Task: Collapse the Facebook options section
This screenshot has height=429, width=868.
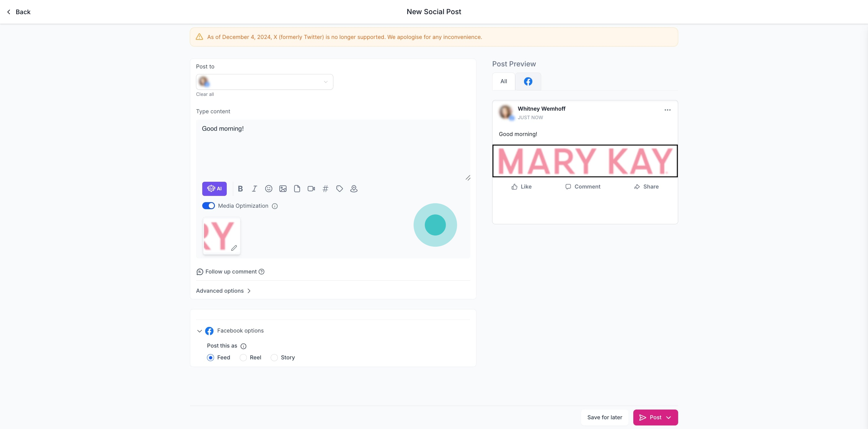Action: coord(200,331)
